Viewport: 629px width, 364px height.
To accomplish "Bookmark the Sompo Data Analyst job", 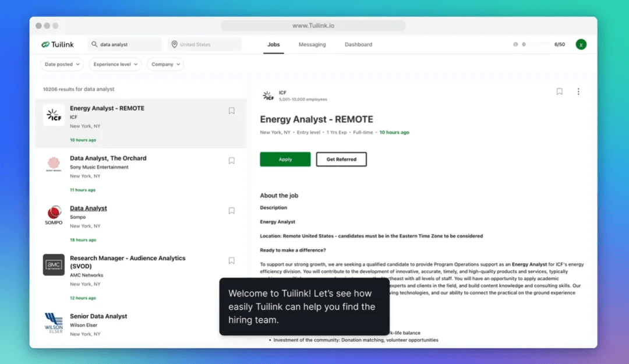I will tap(231, 211).
